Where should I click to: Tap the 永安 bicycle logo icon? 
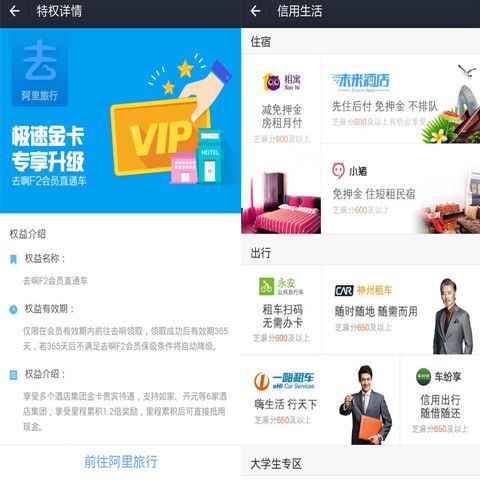266,286
